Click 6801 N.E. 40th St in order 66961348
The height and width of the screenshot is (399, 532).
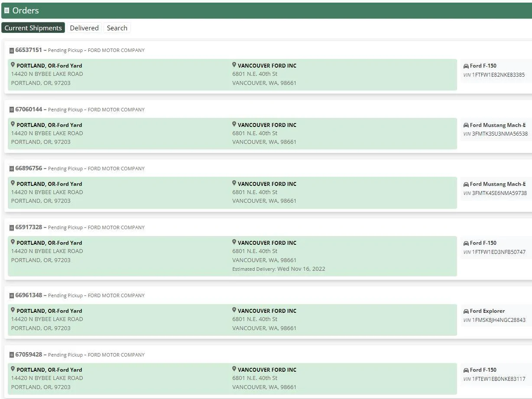tap(255, 319)
